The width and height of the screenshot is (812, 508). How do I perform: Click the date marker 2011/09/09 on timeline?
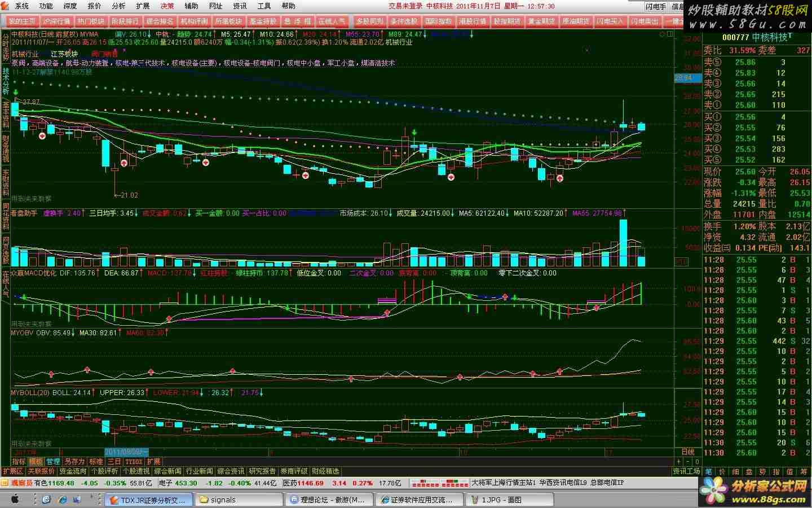127,452
